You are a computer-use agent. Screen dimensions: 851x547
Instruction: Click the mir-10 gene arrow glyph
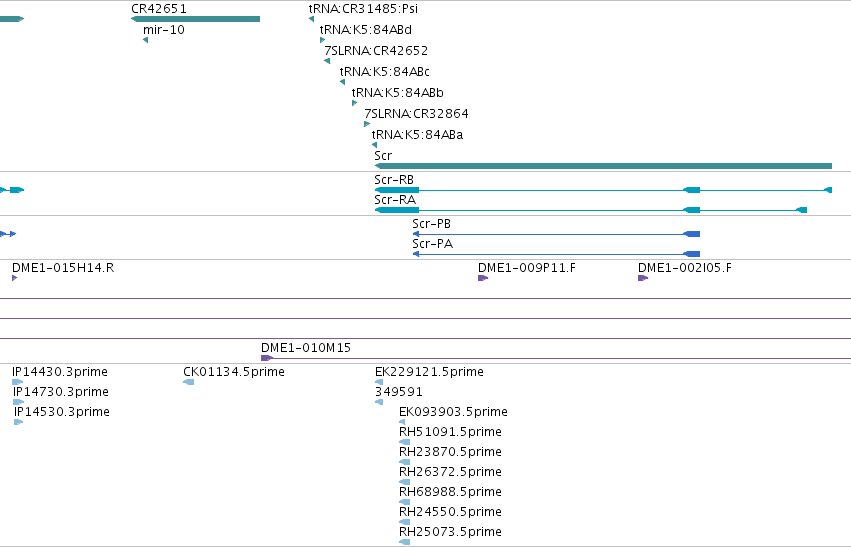click(145, 40)
